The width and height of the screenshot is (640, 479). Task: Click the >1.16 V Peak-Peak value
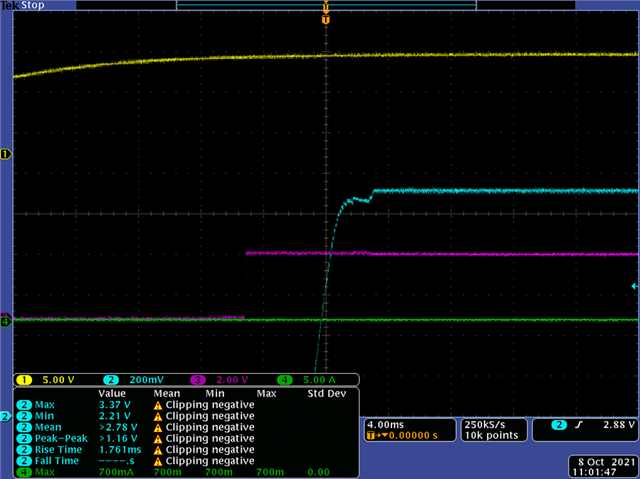coord(118,439)
